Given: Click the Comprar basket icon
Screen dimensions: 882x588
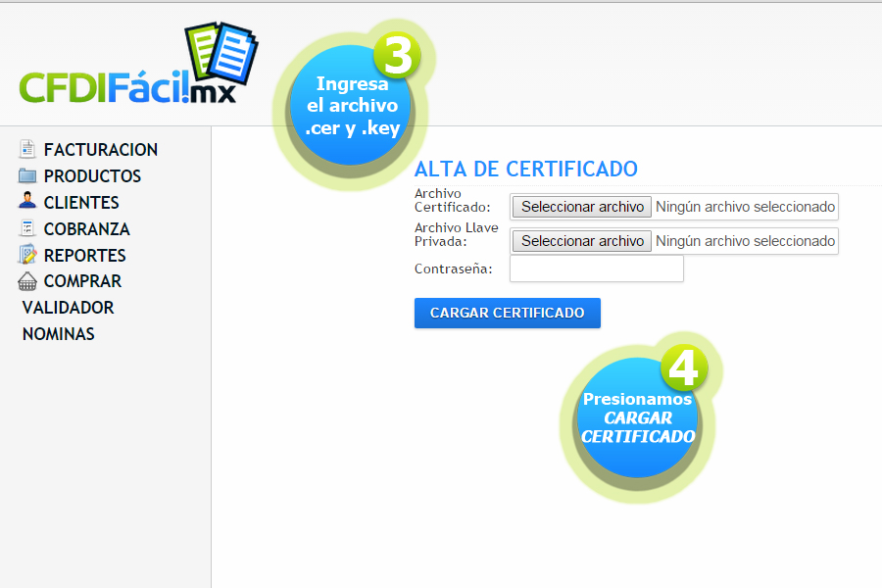Looking at the screenshot, I should [x=27, y=281].
